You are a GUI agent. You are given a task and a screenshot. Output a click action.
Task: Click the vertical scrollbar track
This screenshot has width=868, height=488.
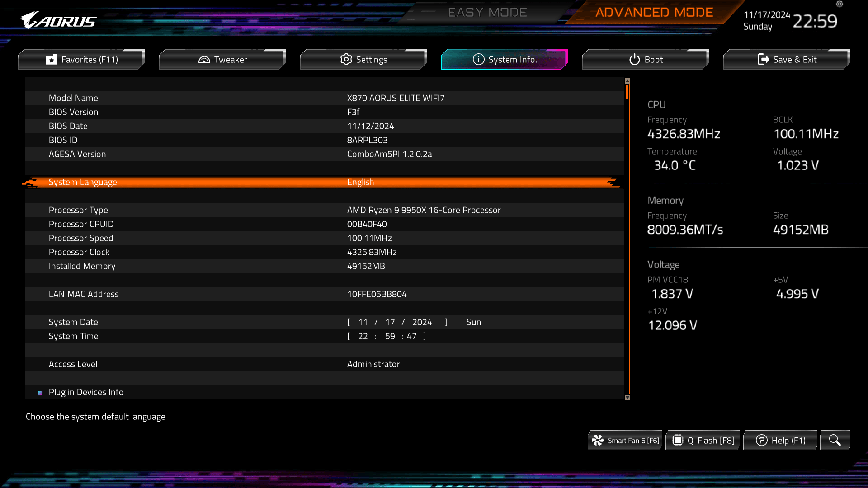[x=627, y=239]
